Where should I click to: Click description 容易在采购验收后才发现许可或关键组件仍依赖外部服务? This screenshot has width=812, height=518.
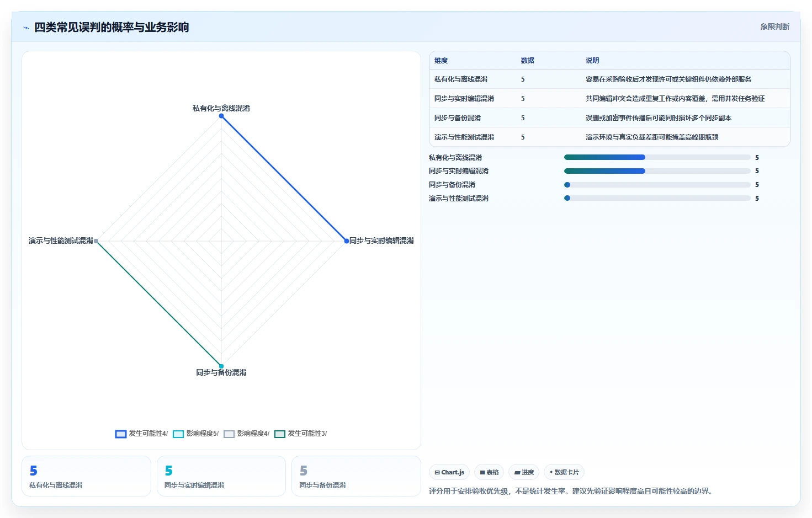click(668, 79)
